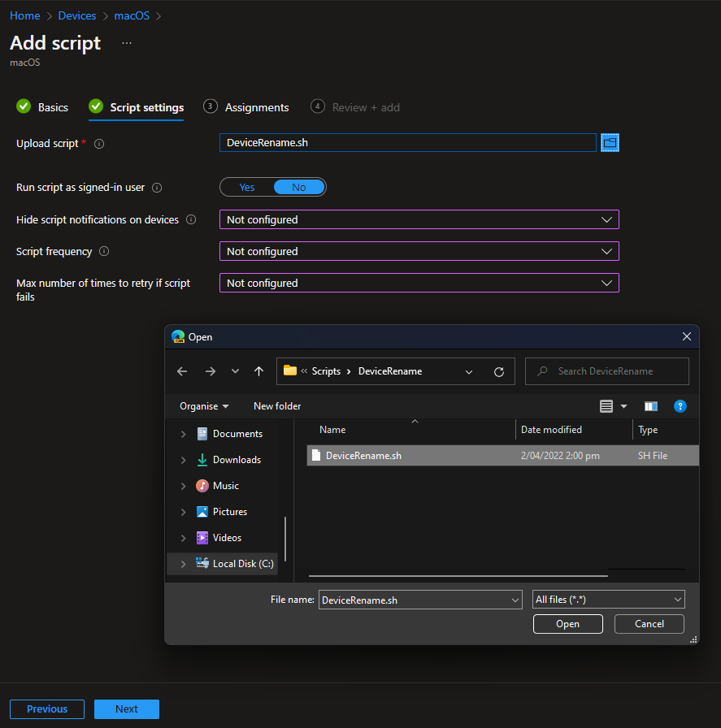Click the up-one-level arrow in Open dialog
The height and width of the screenshot is (728, 721).
258,371
